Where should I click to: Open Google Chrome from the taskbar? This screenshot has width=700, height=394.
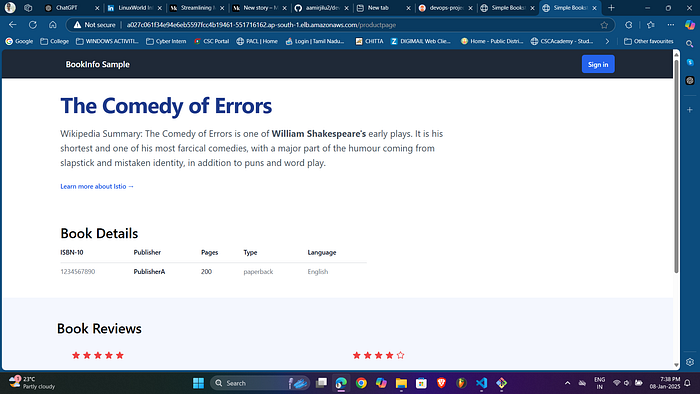coord(361,383)
